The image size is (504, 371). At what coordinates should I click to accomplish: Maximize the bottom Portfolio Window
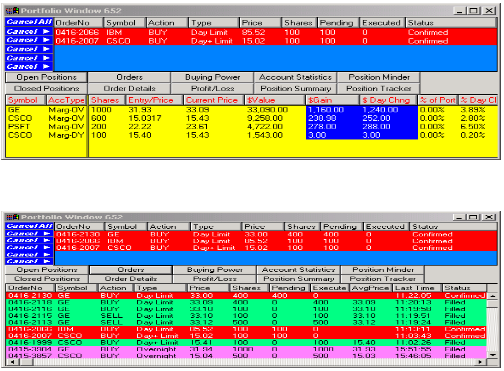[473, 217]
